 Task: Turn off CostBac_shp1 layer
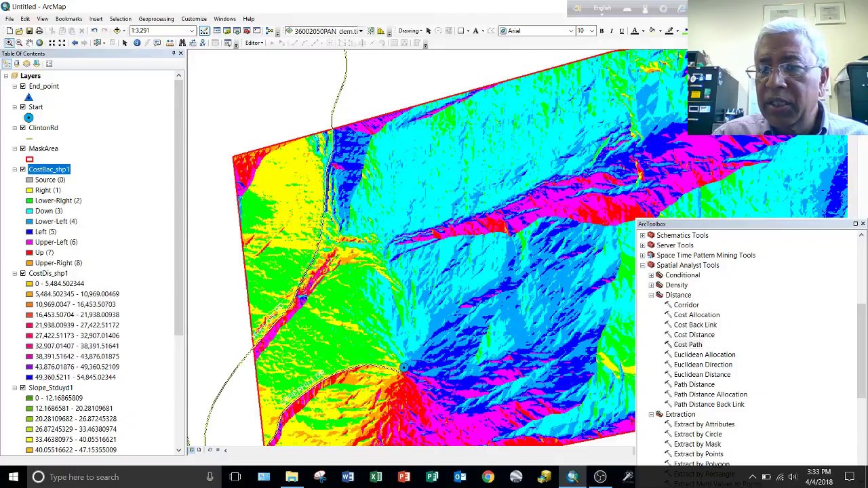(23, 169)
